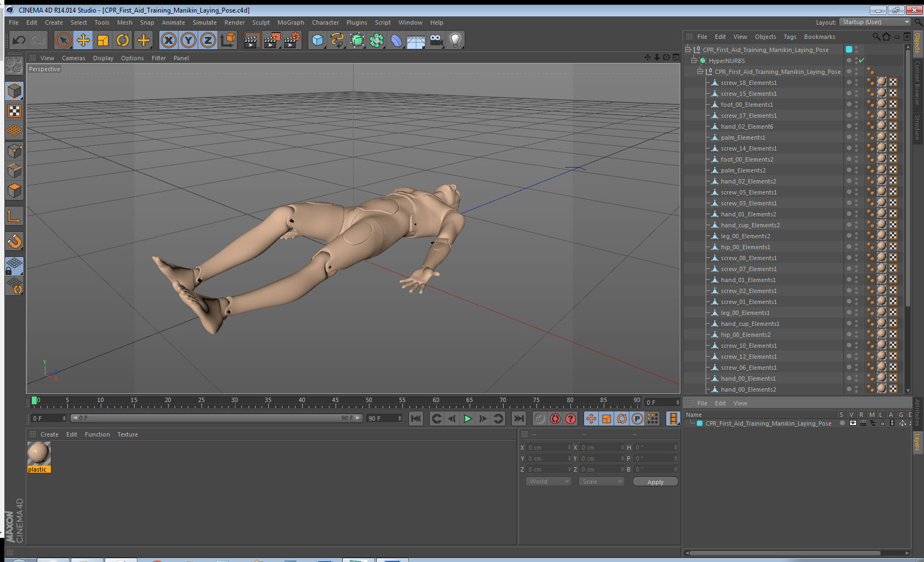Viewport: 924px width, 562px height.
Task: Open the Objects panel search icon
Action: (x=876, y=37)
